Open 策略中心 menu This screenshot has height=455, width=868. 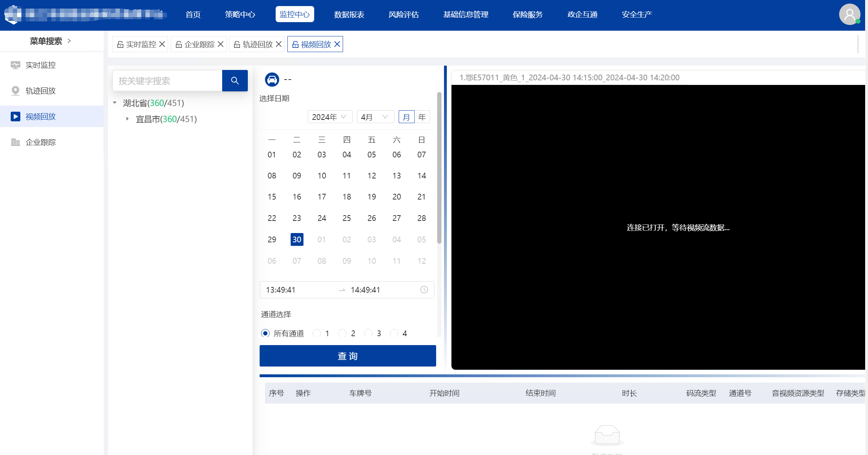coord(240,15)
